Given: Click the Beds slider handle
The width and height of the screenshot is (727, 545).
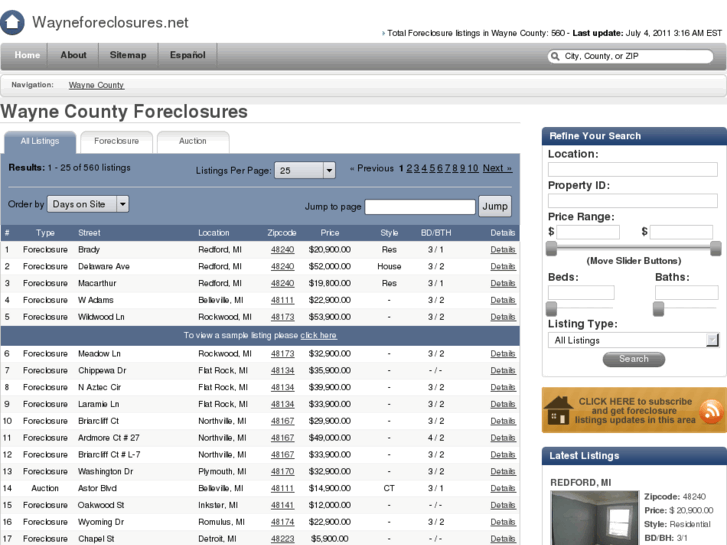Looking at the screenshot, I should (551, 308).
